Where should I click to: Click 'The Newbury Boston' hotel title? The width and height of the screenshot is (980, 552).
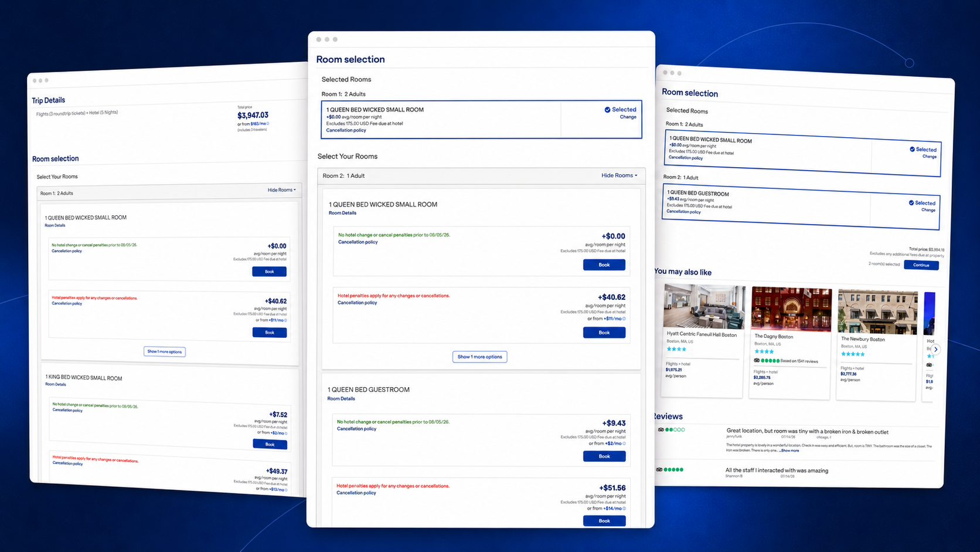pyautogui.click(x=863, y=339)
